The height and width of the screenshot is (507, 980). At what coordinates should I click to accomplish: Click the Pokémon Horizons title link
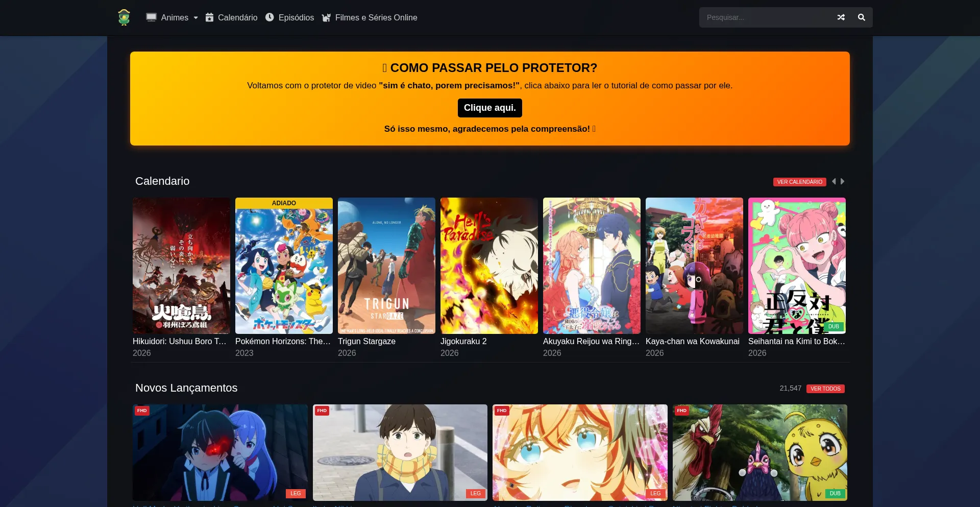(283, 341)
